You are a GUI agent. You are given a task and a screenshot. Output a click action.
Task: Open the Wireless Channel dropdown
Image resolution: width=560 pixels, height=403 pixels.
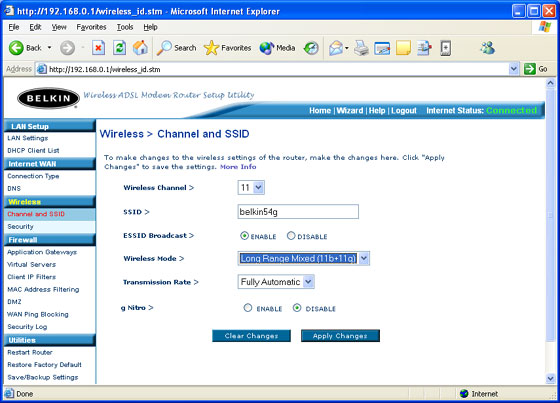[x=251, y=188]
